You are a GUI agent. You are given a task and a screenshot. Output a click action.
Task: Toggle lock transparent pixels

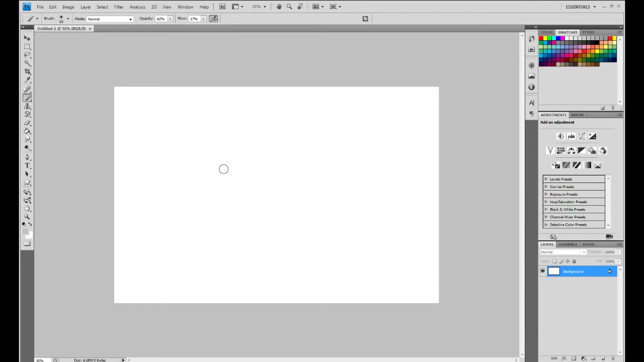pos(554,261)
